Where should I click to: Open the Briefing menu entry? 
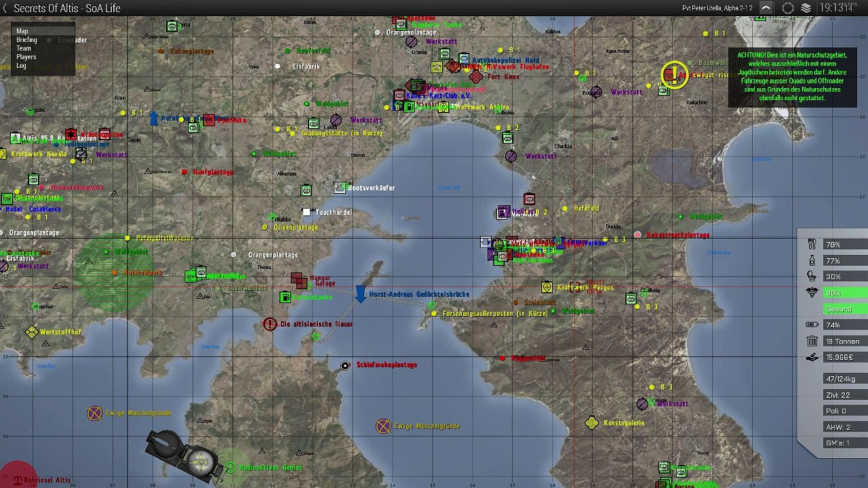[27, 40]
